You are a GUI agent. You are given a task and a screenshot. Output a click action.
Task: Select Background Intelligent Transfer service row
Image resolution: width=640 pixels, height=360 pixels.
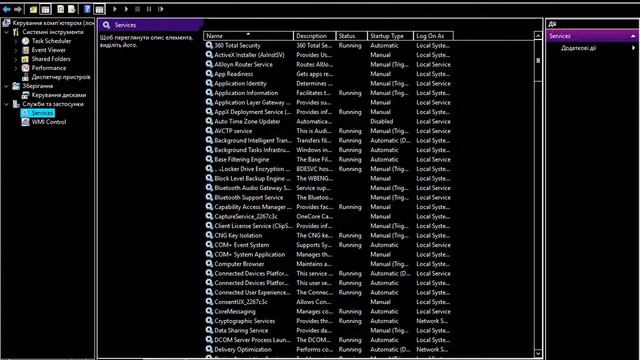(x=328, y=140)
